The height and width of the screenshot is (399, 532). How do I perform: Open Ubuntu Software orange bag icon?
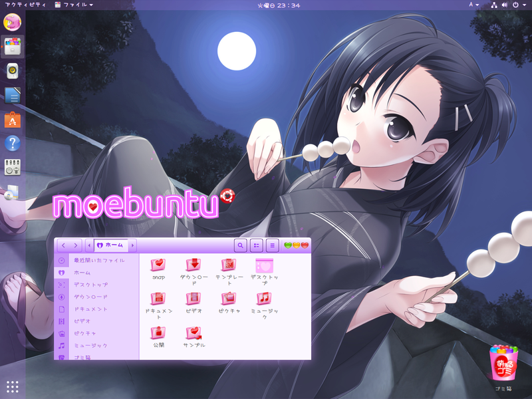[x=13, y=120]
